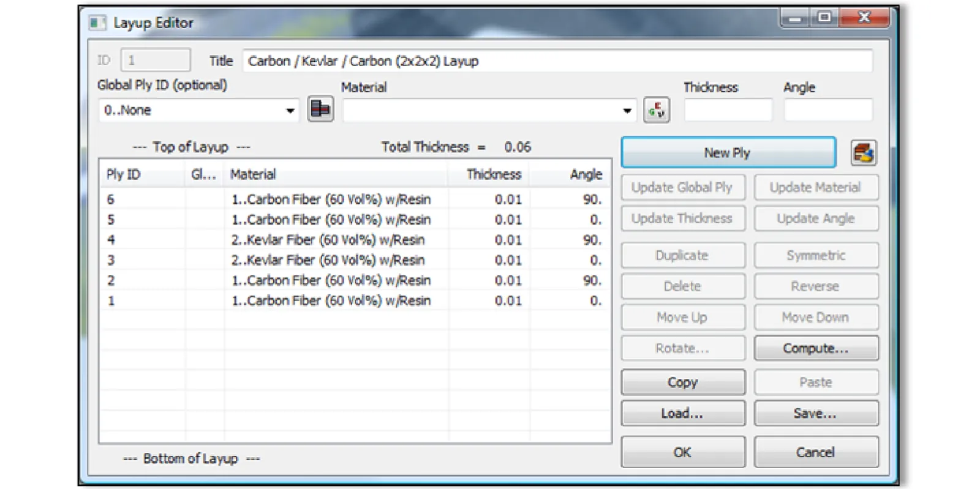Click the layup viewer icon beside New Ply
This screenshot has height=489, width=980.
863,153
